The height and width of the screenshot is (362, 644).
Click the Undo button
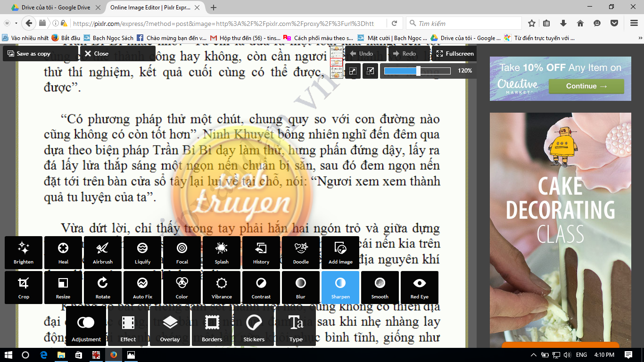pos(362,54)
